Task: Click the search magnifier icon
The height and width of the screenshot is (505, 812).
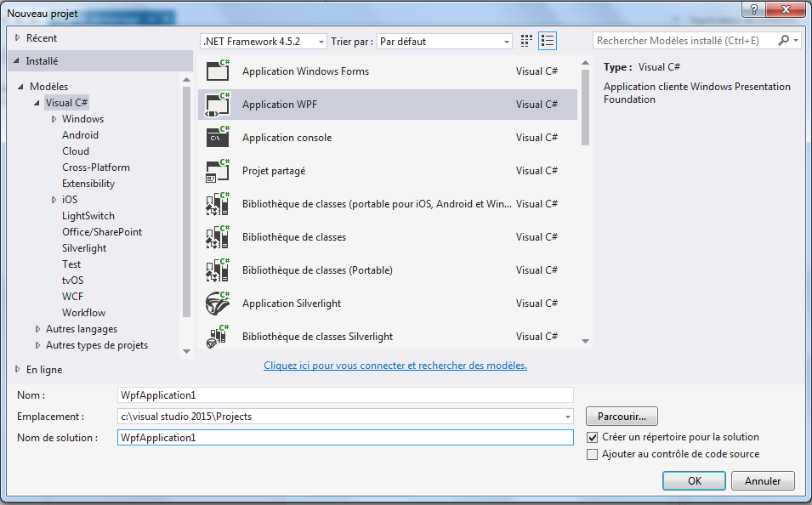Action: 783,39
